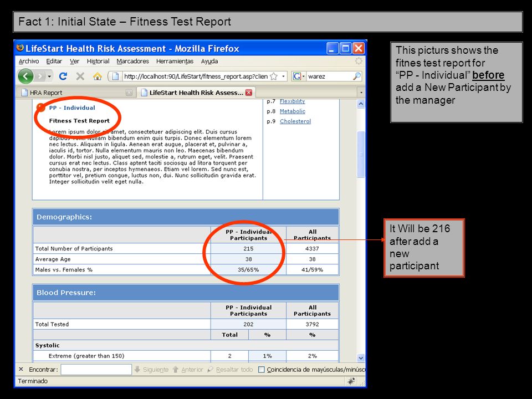Toggle Coincidencia de mayúsculas checkbox
Viewport: 532px width, 399px height.
coord(261,370)
